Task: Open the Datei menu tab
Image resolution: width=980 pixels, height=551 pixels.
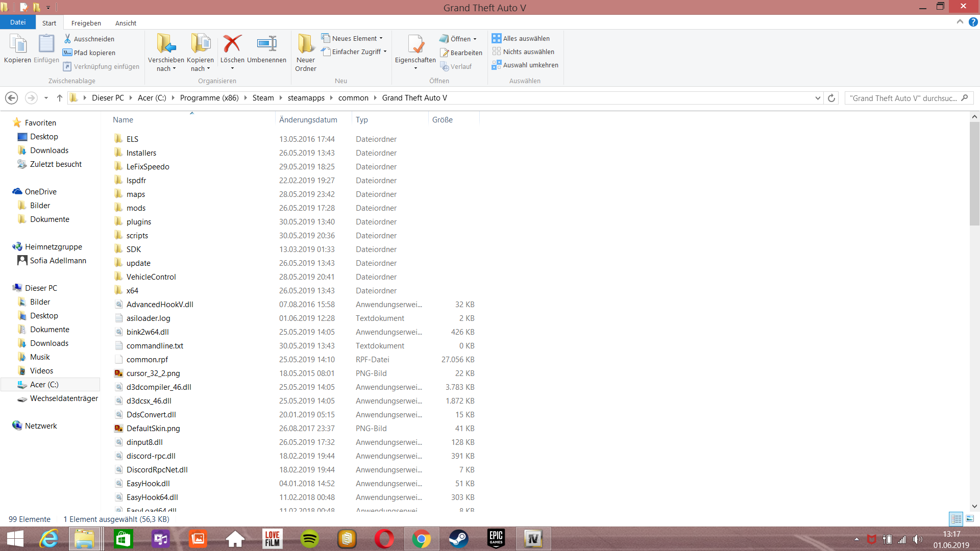Action: (18, 22)
